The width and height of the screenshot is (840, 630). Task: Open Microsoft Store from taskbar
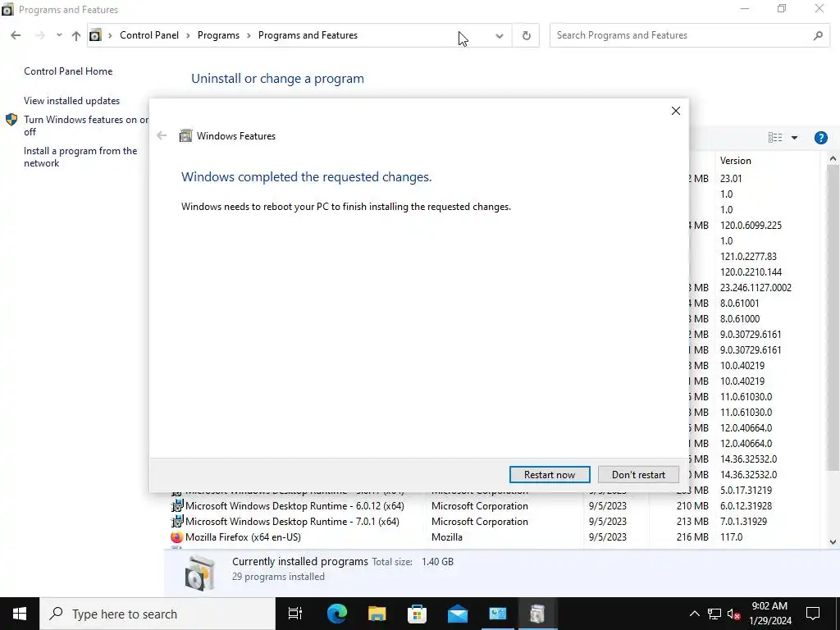tap(417, 614)
